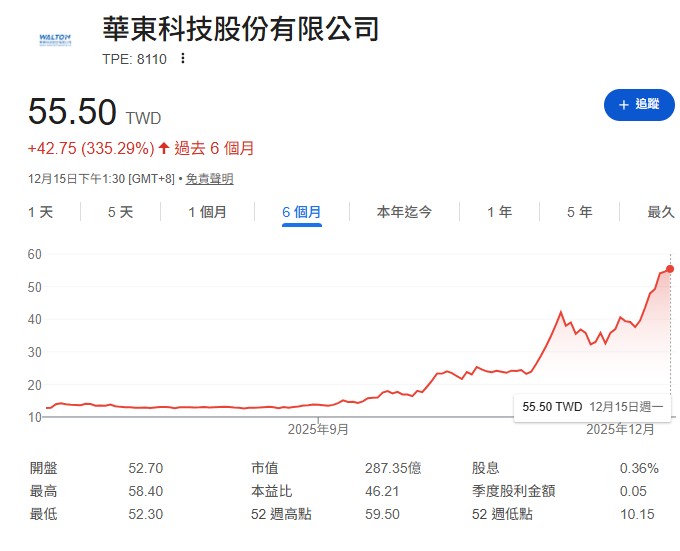Click the 華東科技股份有限公司 company title
Screen dimensions: 680x551
(241, 29)
